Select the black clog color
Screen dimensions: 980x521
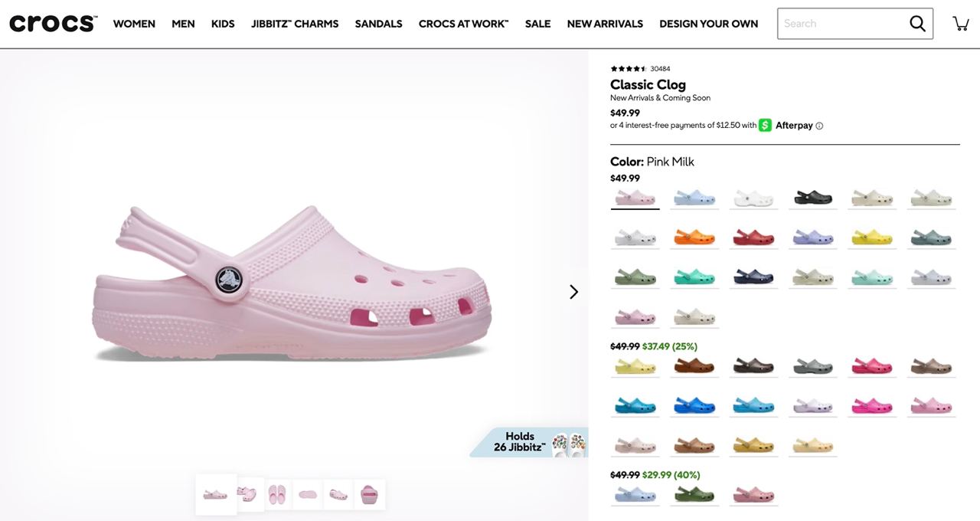point(812,198)
